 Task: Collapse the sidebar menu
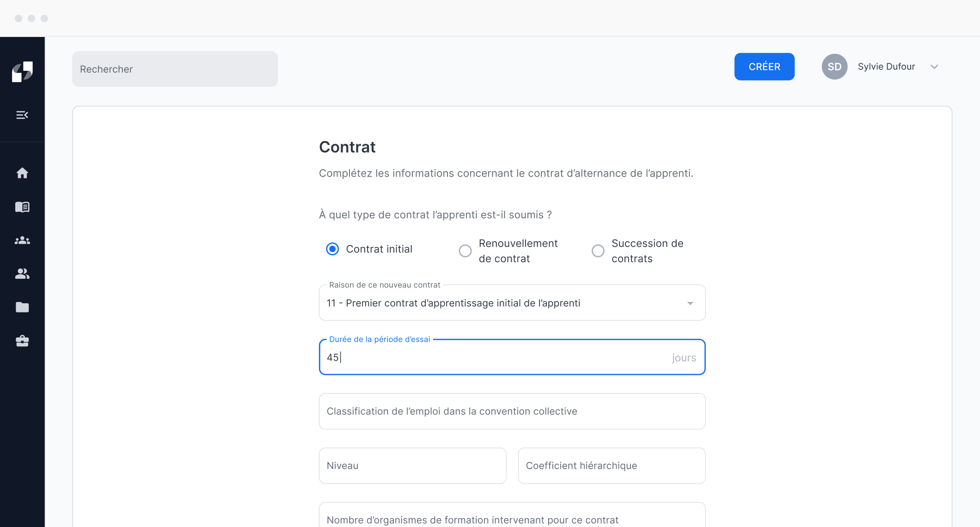point(22,115)
